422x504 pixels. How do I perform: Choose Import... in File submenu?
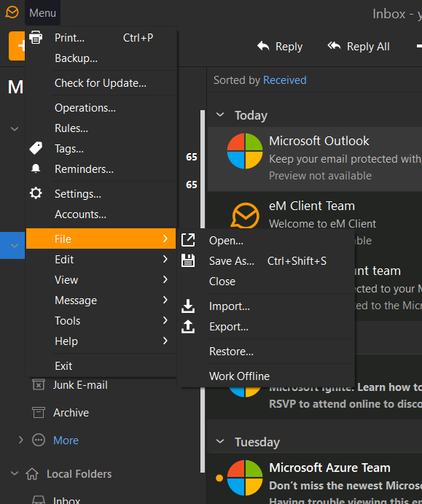tap(266, 306)
